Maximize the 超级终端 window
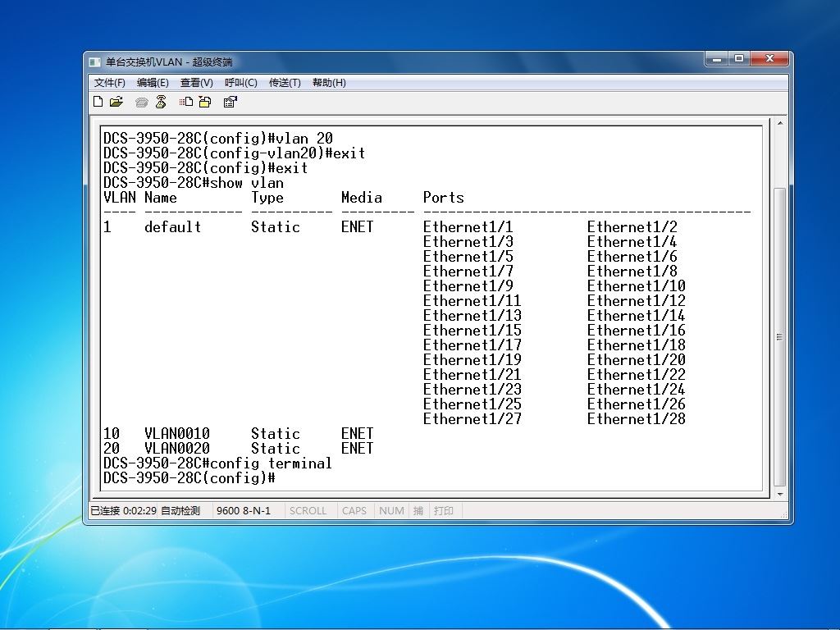840x630 pixels. point(739,59)
